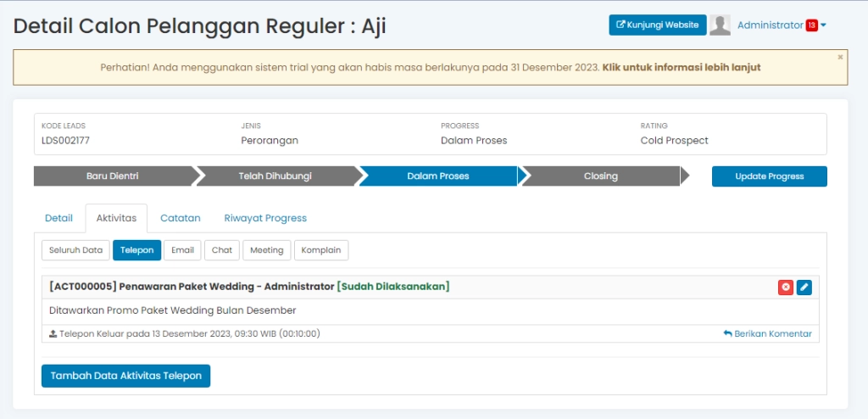
Task: Select the Closing progress stage
Action: click(600, 176)
